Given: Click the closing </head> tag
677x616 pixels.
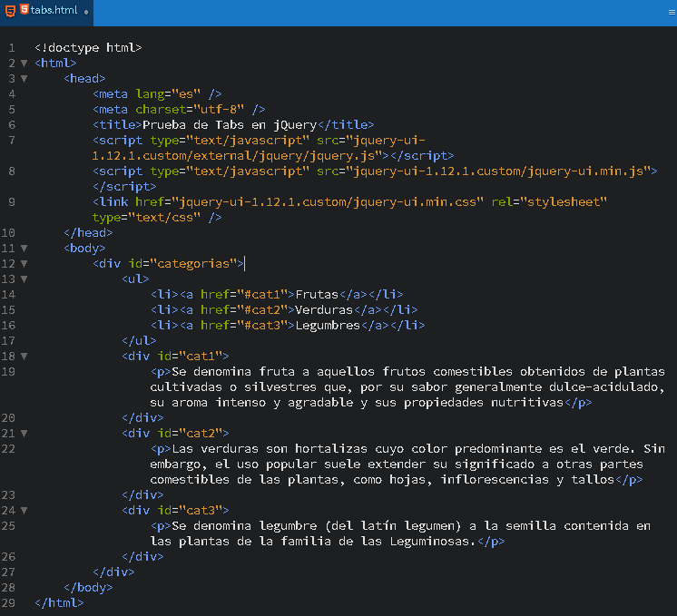Looking at the screenshot, I should coord(88,233).
